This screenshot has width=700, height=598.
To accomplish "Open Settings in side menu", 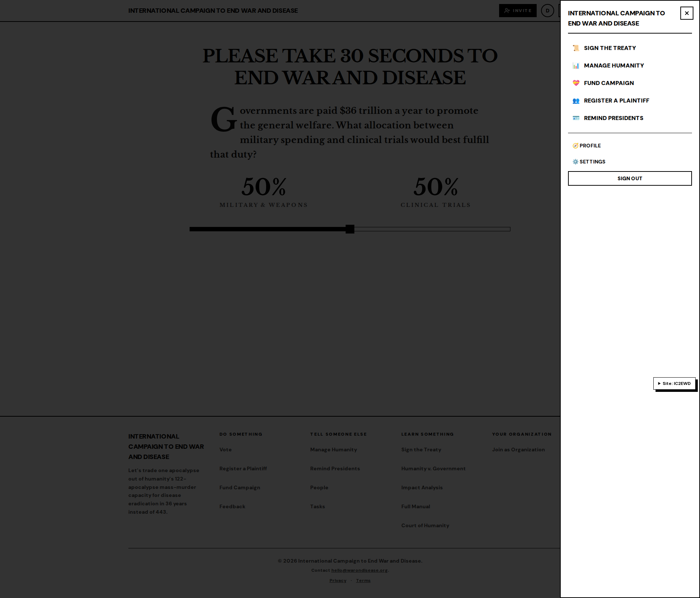I will click(x=630, y=162).
